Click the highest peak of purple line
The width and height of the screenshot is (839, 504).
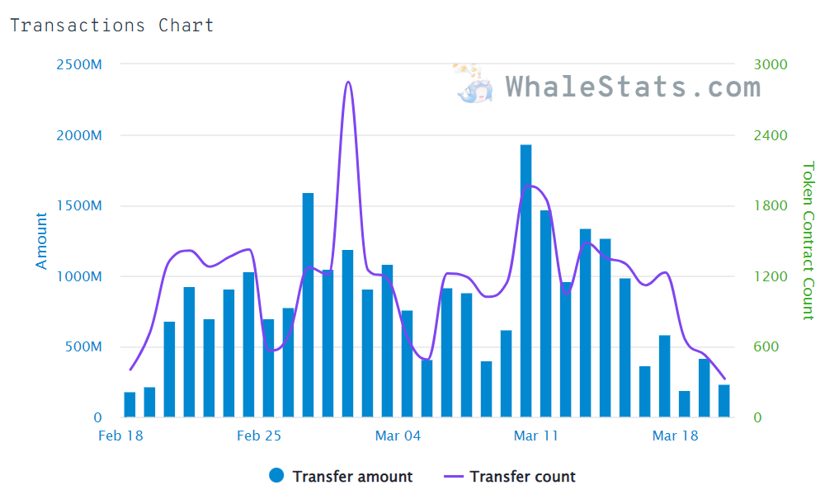tap(348, 82)
